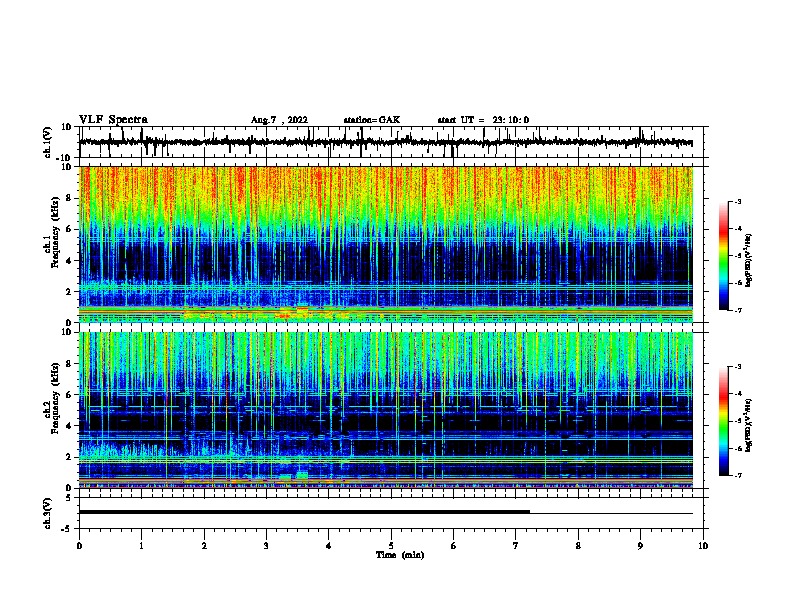Click the "Time (min)" x-axis label
This screenshot has width=792, height=612.
coord(400,555)
